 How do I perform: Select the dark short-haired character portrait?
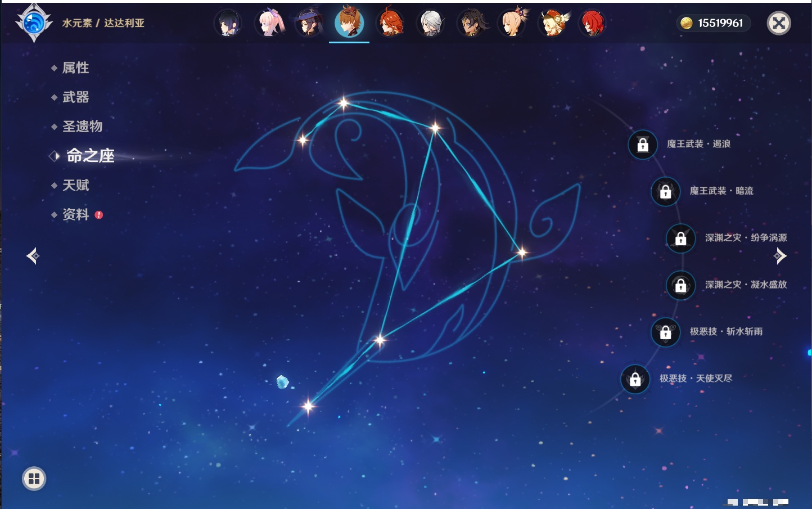tap(228, 24)
